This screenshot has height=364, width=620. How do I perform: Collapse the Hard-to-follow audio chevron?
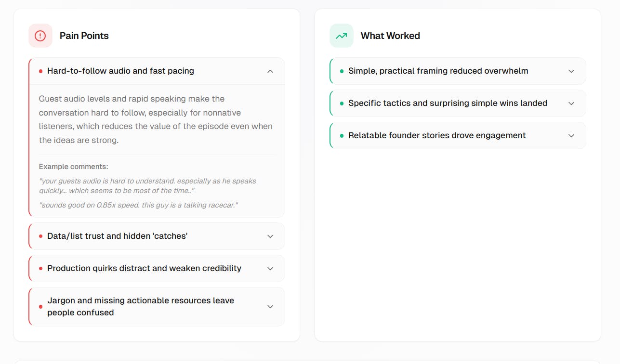pos(270,71)
